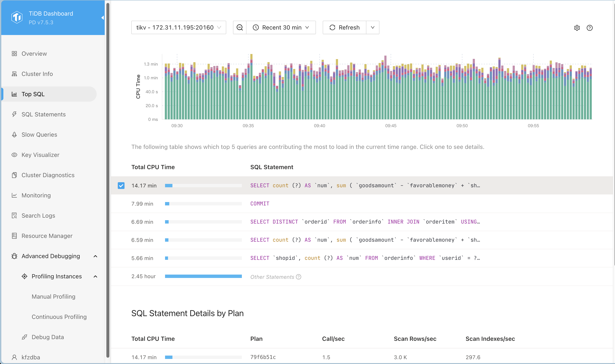
Task: Collapse the Profiling Instances submenu
Action: pos(95,276)
